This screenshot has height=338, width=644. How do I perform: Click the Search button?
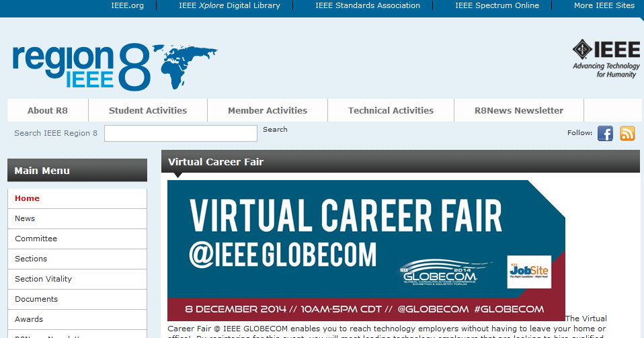click(x=275, y=130)
